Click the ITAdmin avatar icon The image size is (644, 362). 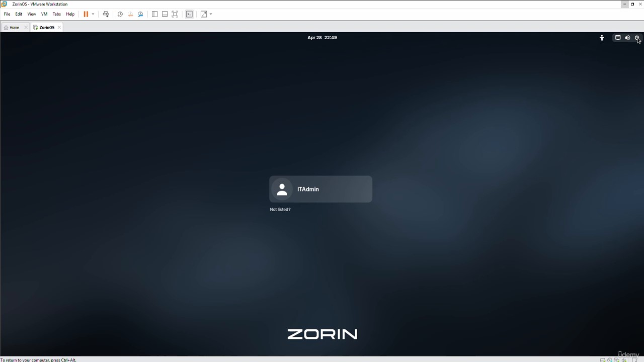[x=282, y=189]
